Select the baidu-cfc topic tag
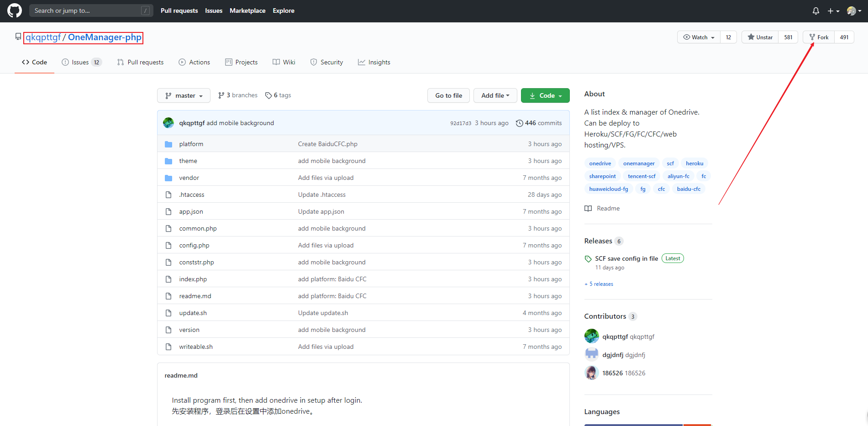 tap(689, 189)
